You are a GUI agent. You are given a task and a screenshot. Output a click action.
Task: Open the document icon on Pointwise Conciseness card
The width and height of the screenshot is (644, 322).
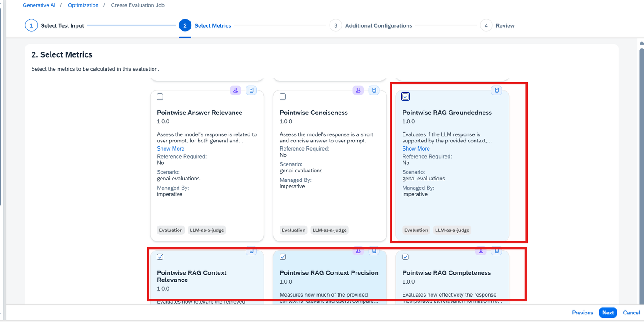(x=374, y=90)
